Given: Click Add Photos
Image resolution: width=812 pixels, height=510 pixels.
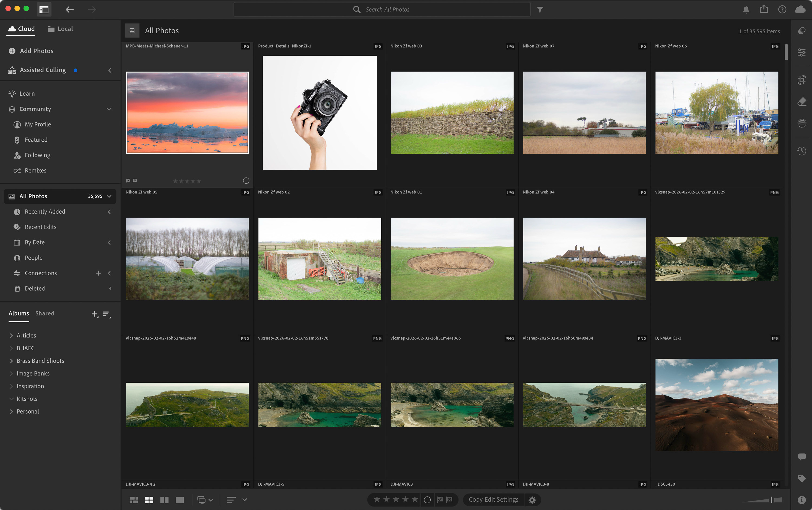Looking at the screenshot, I should 31,51.
